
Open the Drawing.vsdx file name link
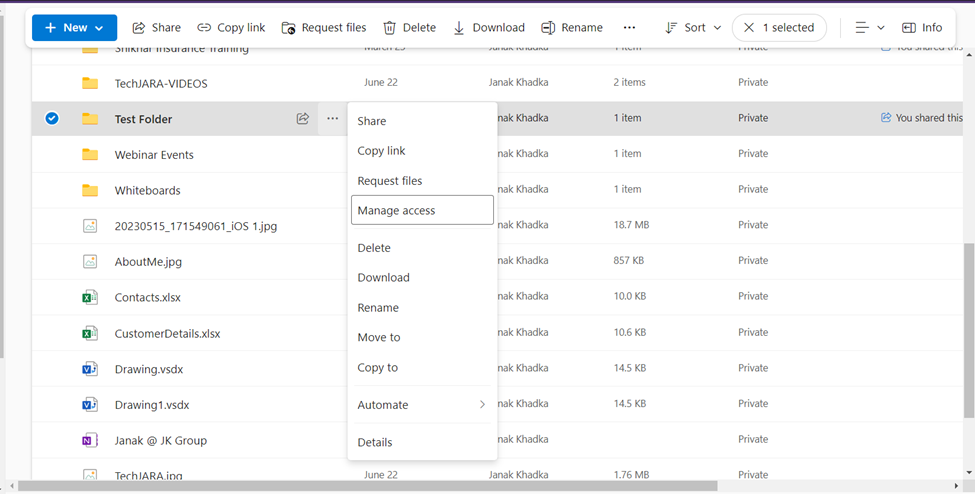pos(149,369)
